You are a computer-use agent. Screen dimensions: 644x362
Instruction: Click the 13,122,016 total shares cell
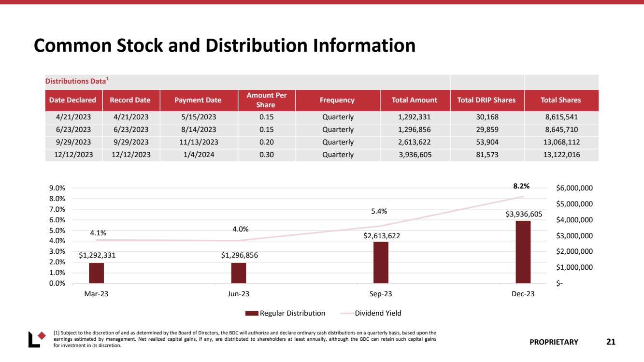coord(561,155)
